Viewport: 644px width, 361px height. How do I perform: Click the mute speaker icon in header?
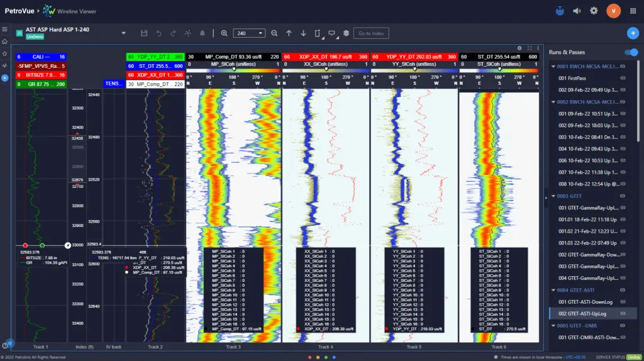click(577, 11)
